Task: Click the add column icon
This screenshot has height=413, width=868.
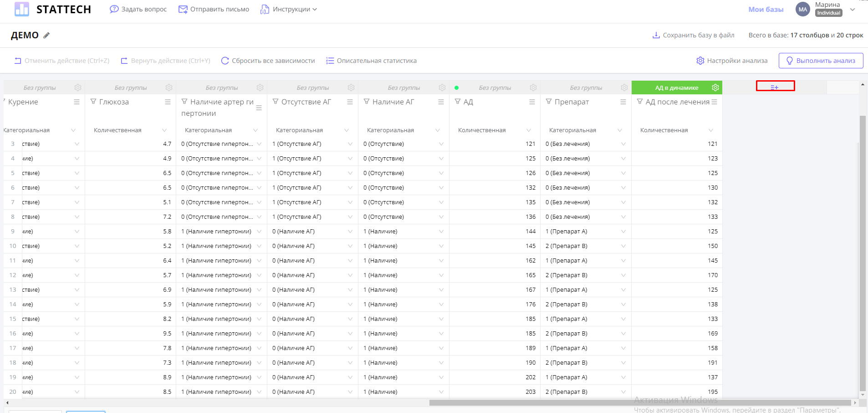Action: pos(775,87)
